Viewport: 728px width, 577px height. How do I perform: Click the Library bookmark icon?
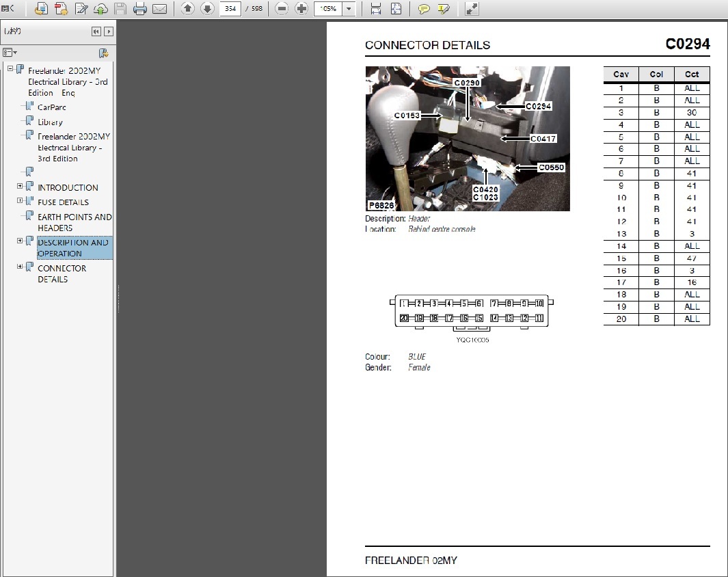(29, 121)
